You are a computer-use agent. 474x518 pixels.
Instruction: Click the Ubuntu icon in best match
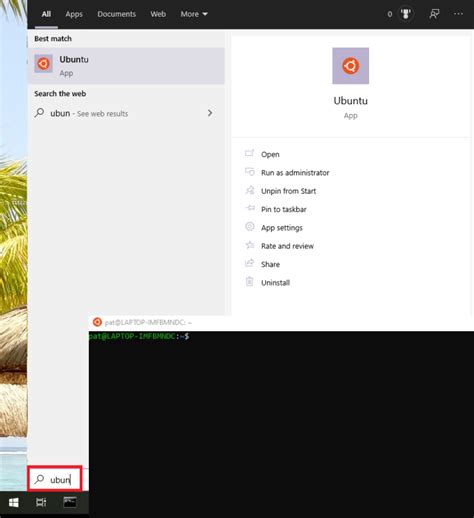point(44,63)
